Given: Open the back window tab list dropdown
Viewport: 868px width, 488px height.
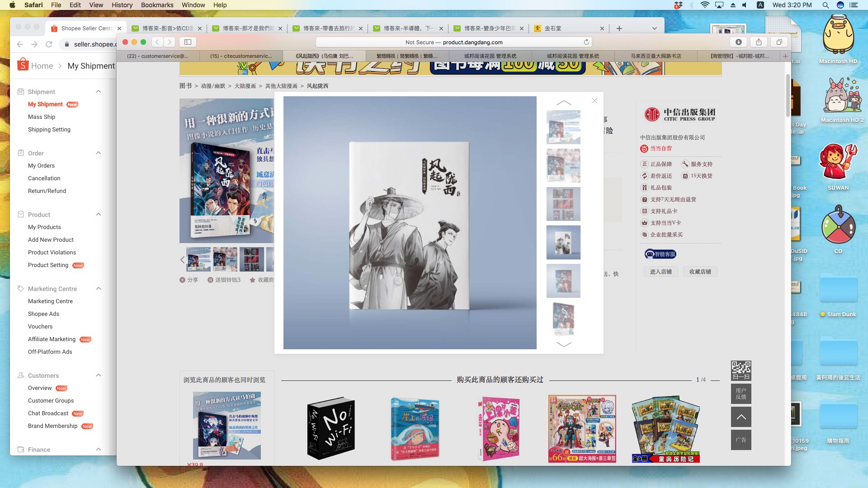Looking at the screenshot, I should click(654, 28).
